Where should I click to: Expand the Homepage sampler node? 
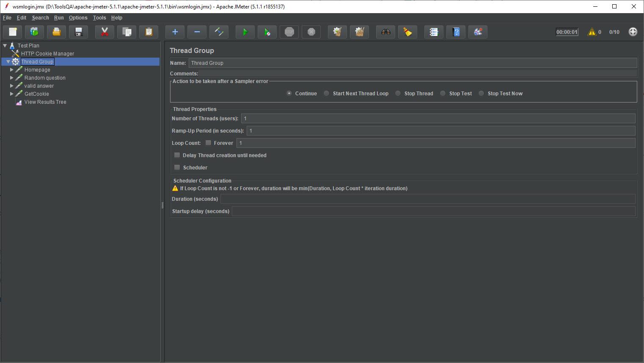click(x=12, y=69)
